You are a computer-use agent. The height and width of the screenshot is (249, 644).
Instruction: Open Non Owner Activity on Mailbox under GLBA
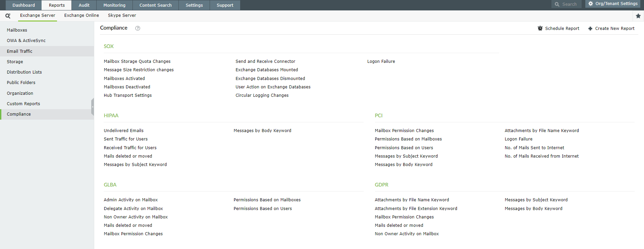136,217
